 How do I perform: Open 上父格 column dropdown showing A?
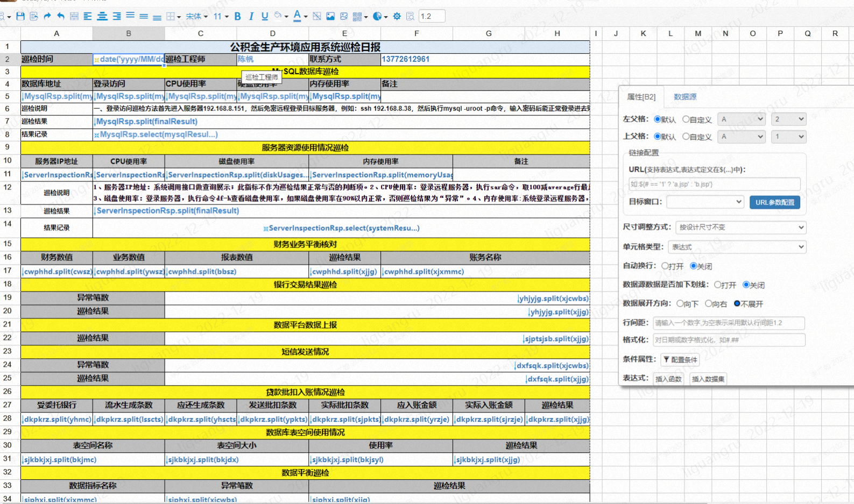pyautogui.click(x=742, y=137)
